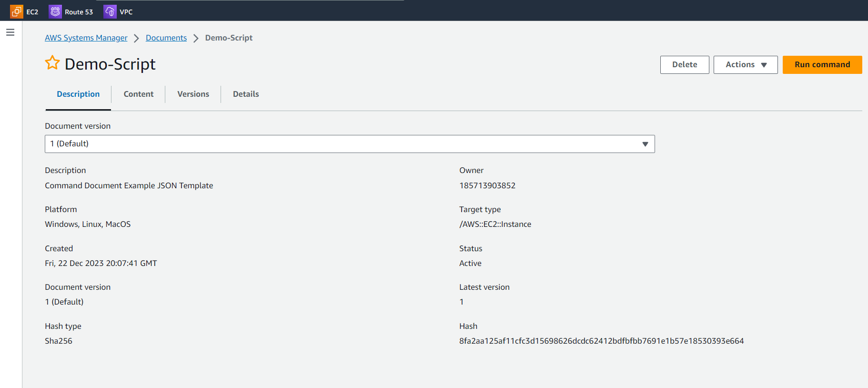Expand the Document version dropdown

[349, 144]
